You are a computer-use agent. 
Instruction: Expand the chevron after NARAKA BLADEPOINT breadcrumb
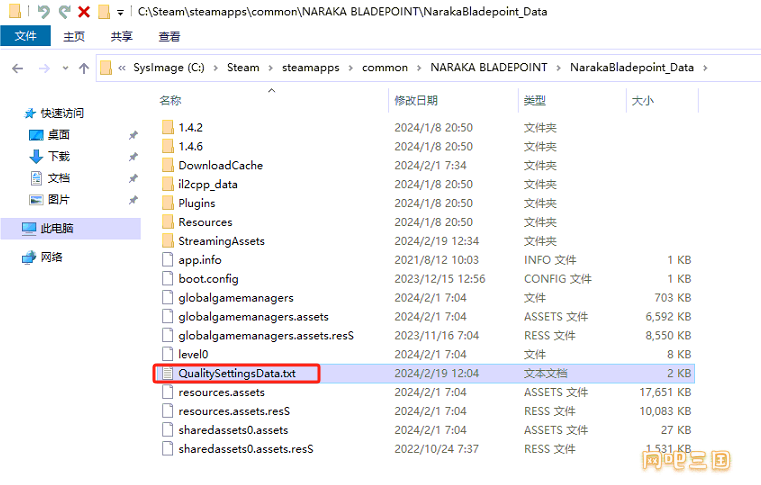(558, 68)
